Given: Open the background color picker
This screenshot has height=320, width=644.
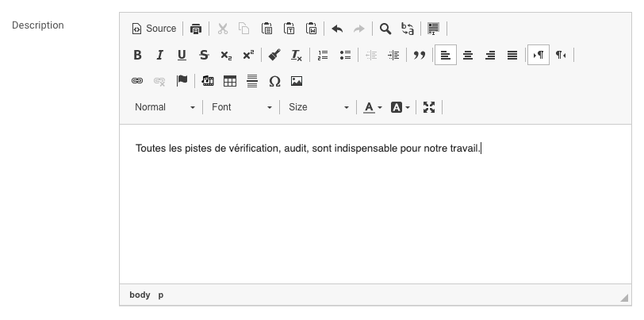Looking at the screenshot, I should pyautogui.click(x=400, y=107).
